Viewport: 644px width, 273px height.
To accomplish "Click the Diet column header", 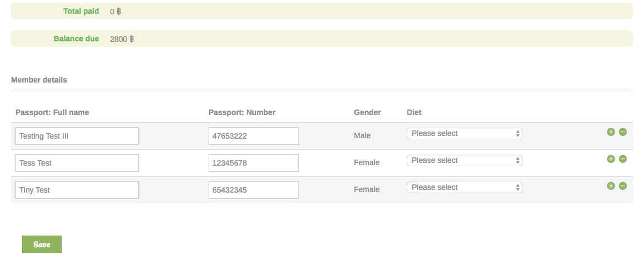I will pyautogui.click(x=414, y=112).
